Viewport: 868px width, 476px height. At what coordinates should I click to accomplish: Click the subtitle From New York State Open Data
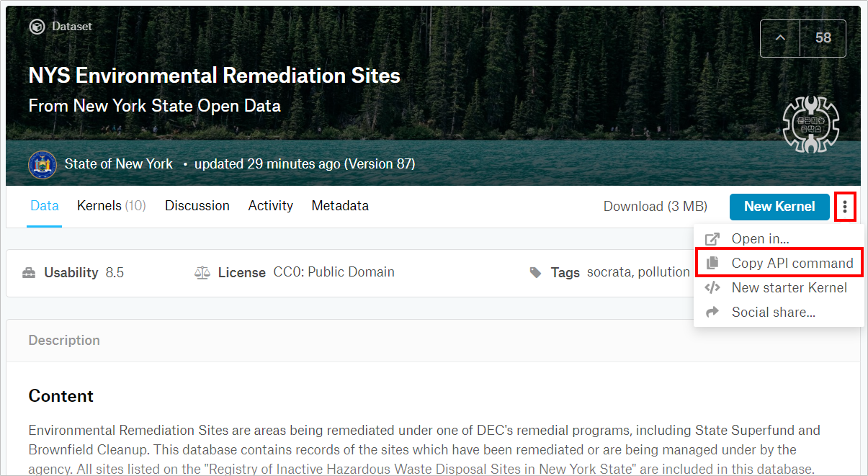(155, 106)
